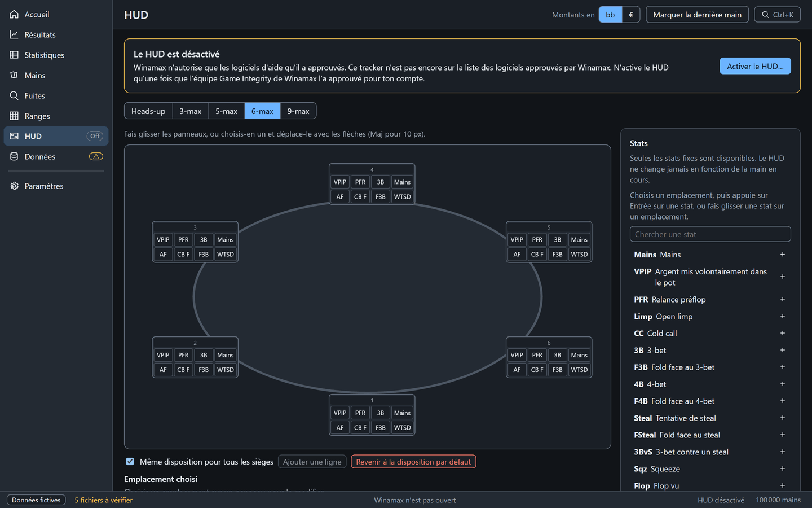
Task: Click Marquer la dernière main button
Action: tap(697, 15)
